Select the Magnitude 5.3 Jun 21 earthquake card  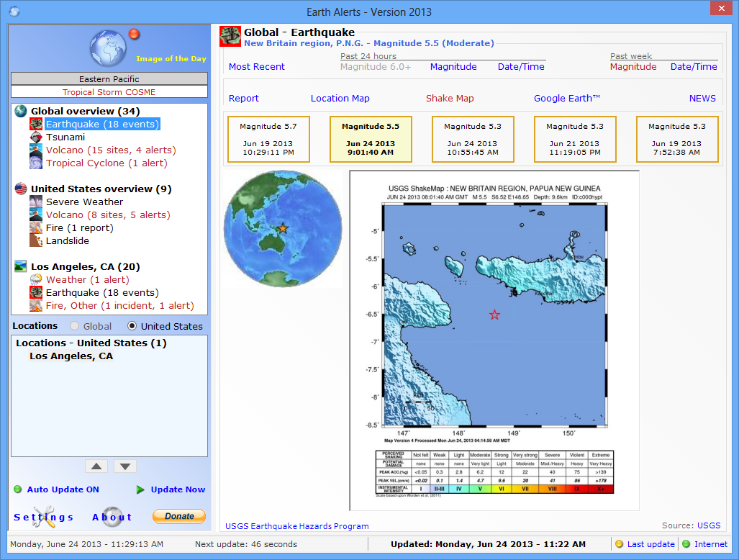coord(575,139)
